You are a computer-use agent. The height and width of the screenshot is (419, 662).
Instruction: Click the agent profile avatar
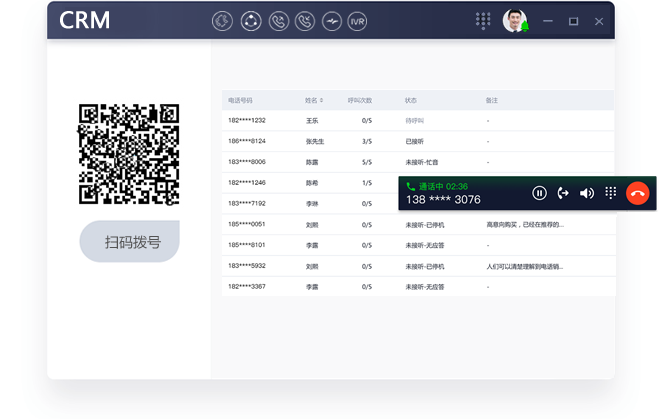[515, 21]
